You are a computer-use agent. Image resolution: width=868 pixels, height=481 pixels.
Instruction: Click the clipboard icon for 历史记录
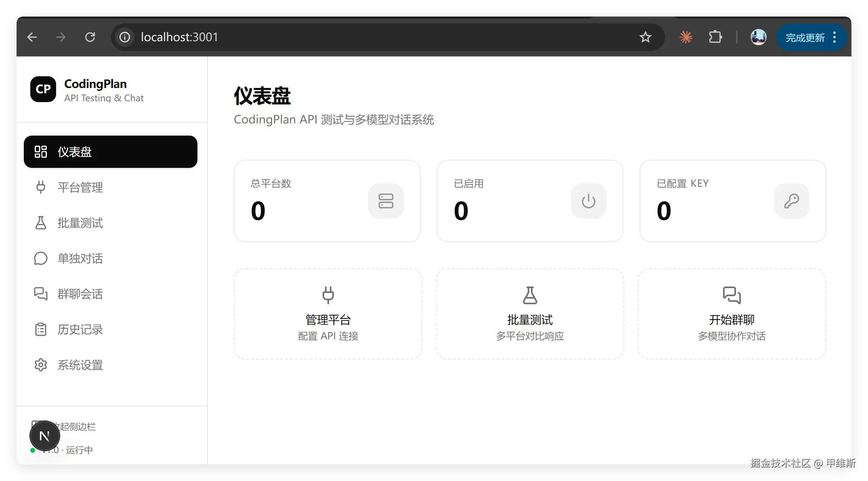click(x=41, y=329)
